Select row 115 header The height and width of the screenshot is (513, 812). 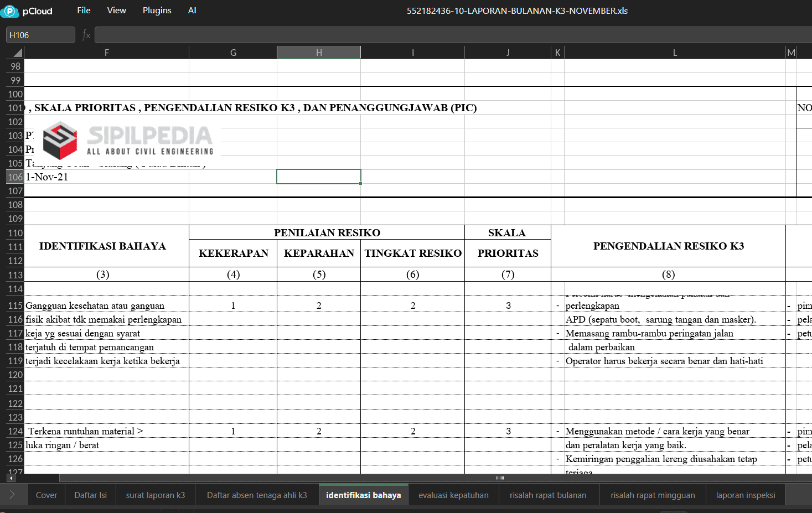coord(15,305)
